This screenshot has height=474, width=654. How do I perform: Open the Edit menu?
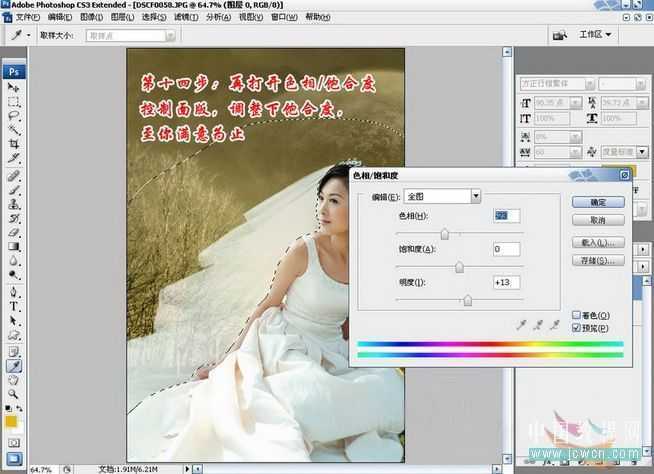tap(60, 18)
